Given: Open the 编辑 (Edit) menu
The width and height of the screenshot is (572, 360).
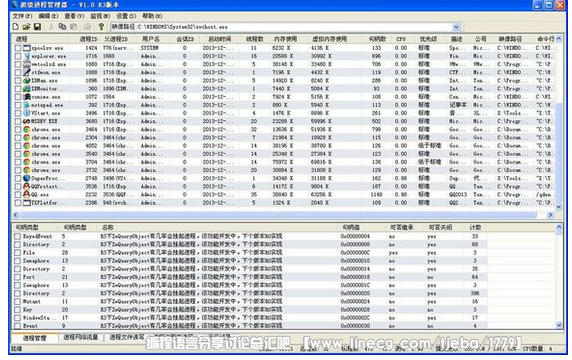Looking at the screenshot, I should (48, 16).
